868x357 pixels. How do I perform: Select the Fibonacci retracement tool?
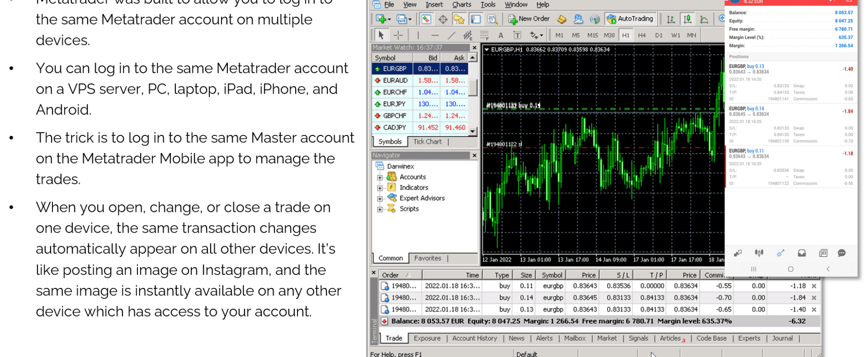tap(484, 35)
